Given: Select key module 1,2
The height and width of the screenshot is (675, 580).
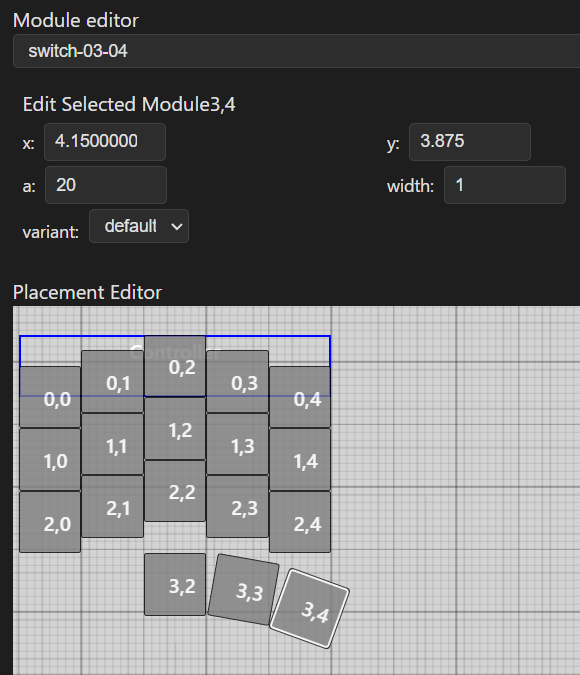Looking at the screenshot, I should (x=175, y=428).
